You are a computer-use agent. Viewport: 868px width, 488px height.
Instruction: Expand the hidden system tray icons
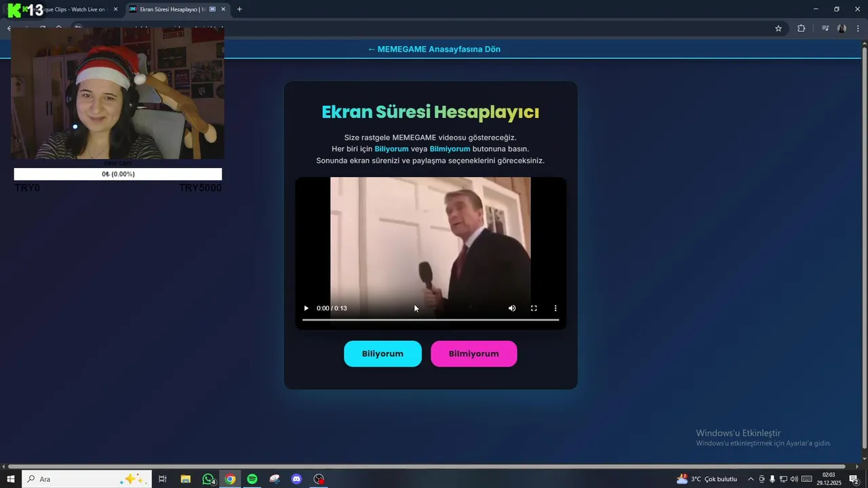[x=751, y=479]
